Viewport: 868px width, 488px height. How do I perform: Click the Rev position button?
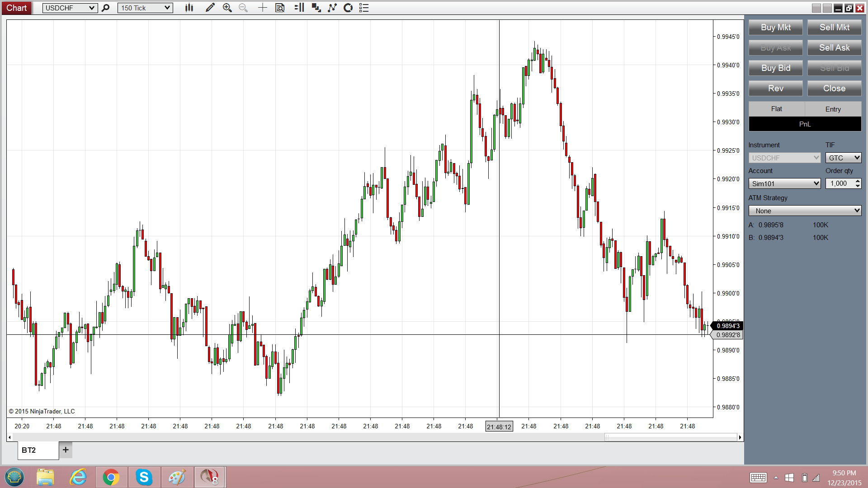tap(775, 89)
